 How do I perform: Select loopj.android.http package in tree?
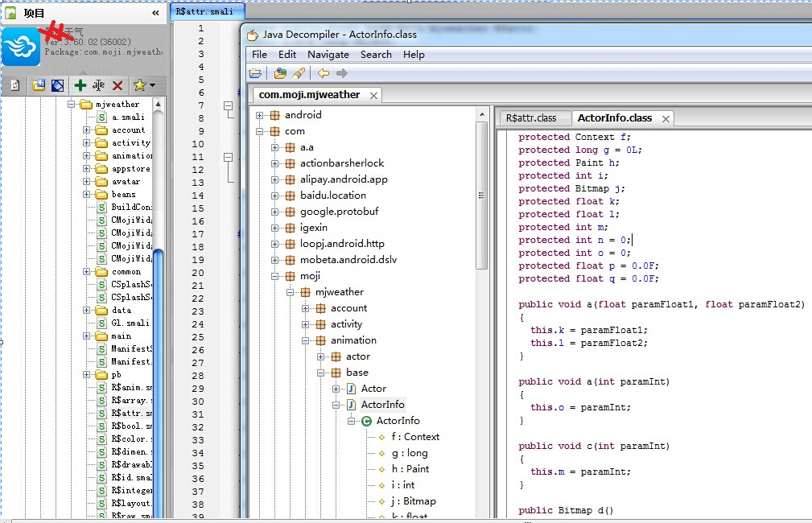point(342,243)
